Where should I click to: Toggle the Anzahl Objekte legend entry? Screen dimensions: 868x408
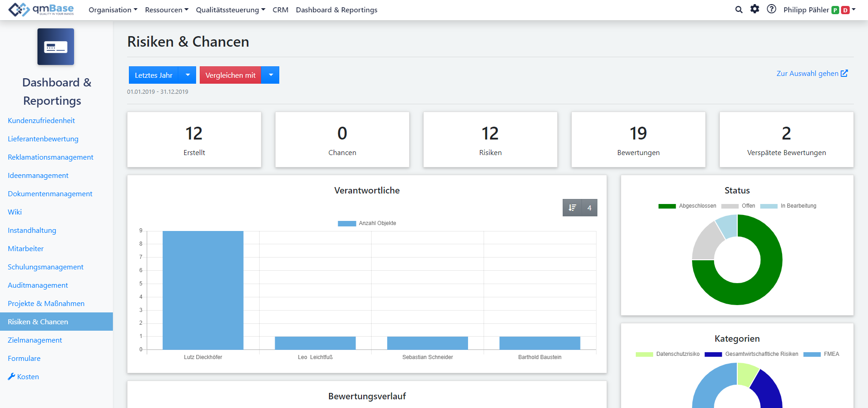coord(367,223)
